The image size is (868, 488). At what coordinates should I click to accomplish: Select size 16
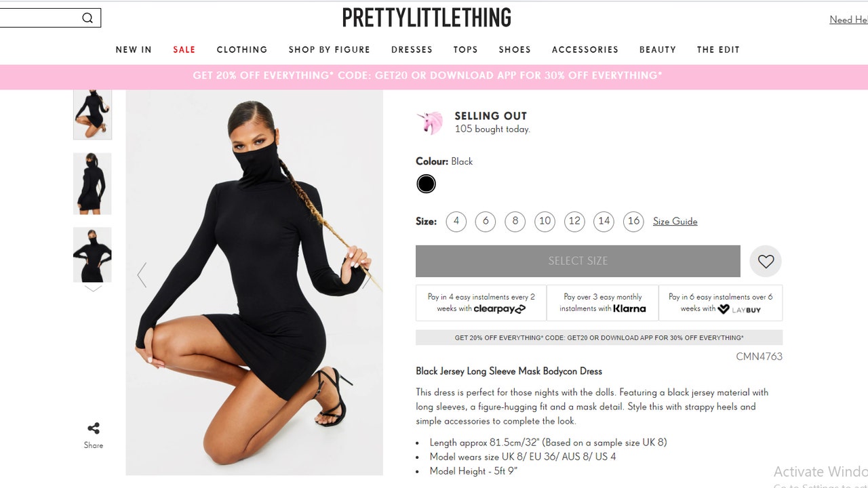633,221
